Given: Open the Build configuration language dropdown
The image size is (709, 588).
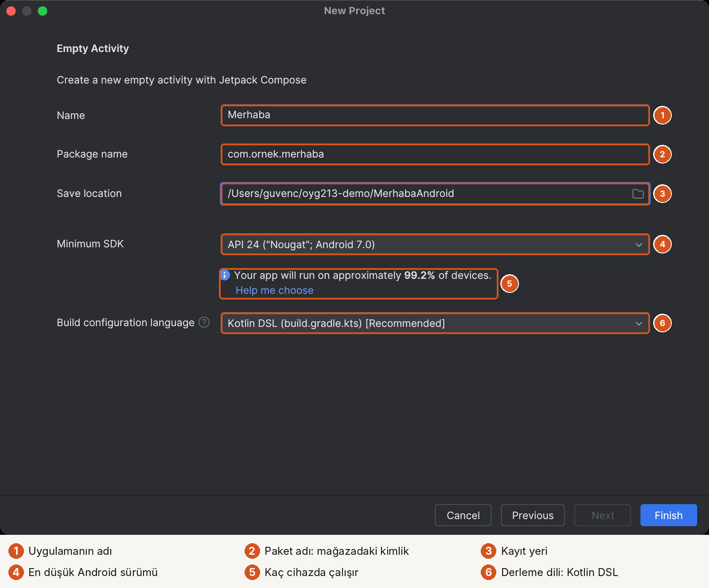Looking at the screenshot, I should [x=435, y=323].
